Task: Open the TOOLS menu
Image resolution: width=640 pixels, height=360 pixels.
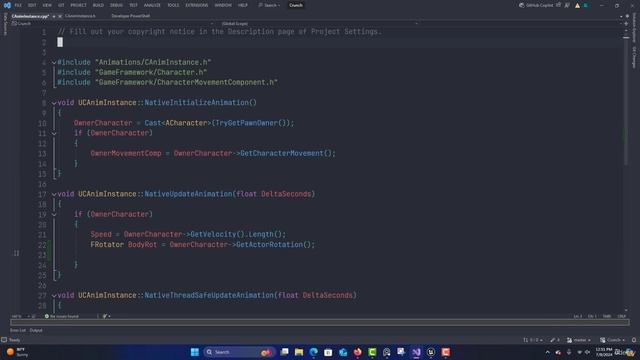Action: coord(173,5)
